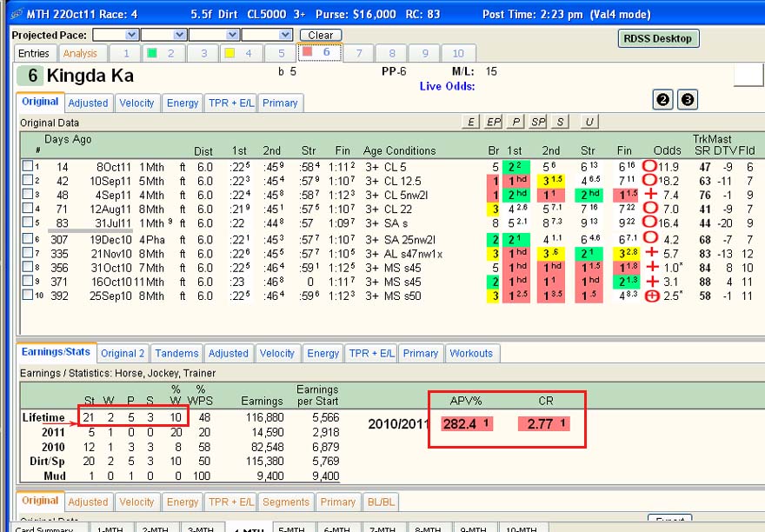Select horse tab 10

coord(458,53)
